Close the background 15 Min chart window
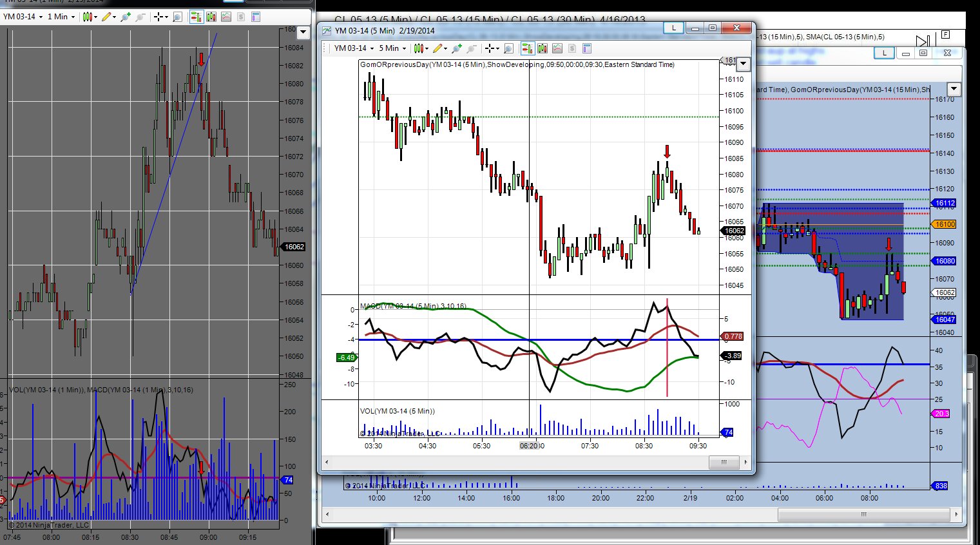This screenshot has height=545, width=980. pos(947,53)
